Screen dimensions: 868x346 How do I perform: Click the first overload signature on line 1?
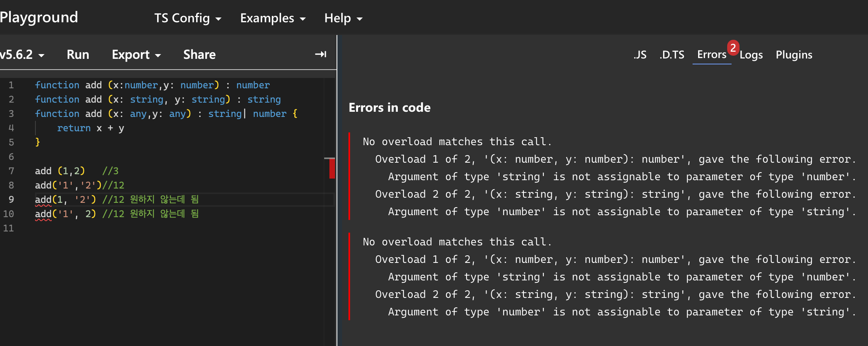pyautogui.click(x=152, y=85)
